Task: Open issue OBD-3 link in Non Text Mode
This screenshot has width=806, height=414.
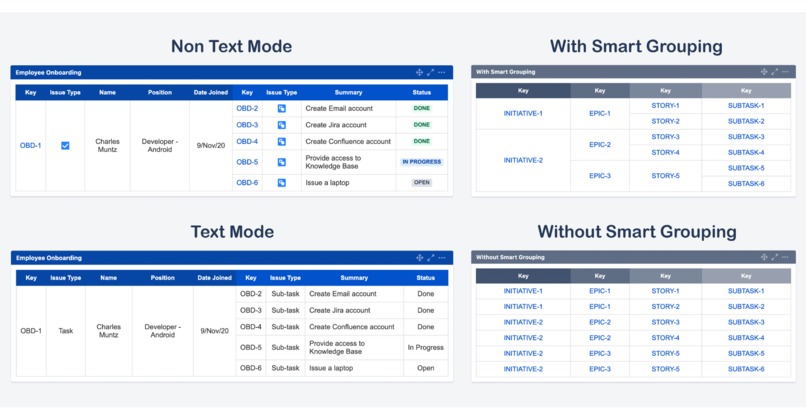Action: [x=247, y=125]
